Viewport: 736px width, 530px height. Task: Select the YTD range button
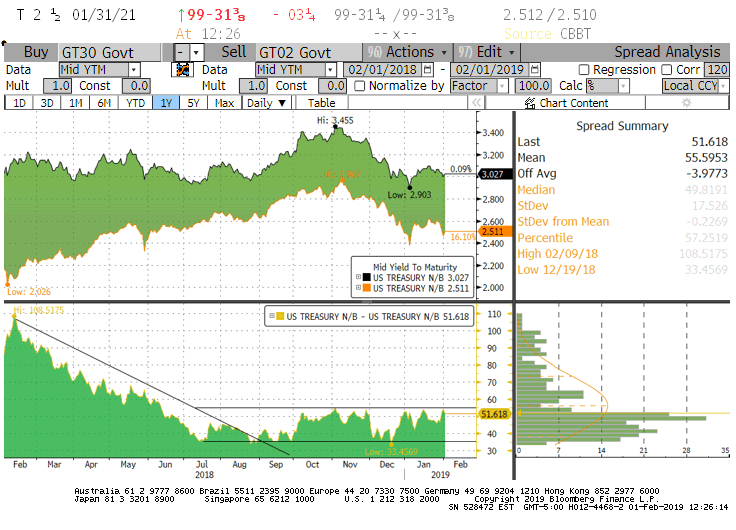tap(137, 103)
